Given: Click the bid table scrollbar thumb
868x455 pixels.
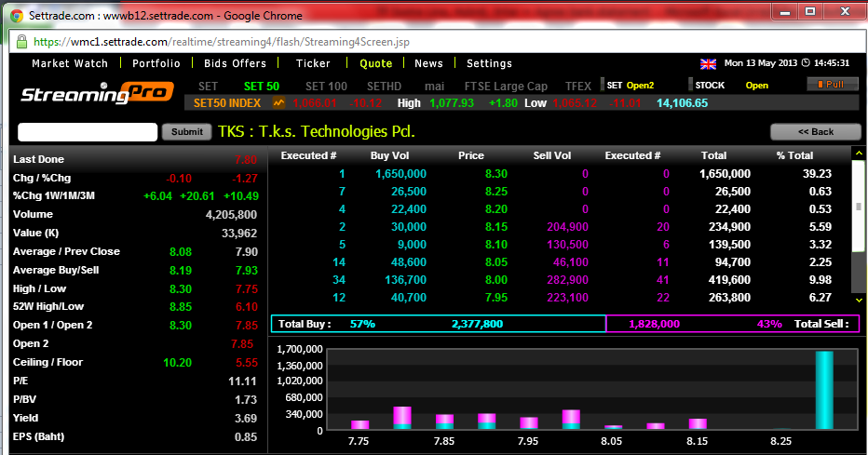Looking at the screenshot, I should pyautogui.click(x=859, y=207).
